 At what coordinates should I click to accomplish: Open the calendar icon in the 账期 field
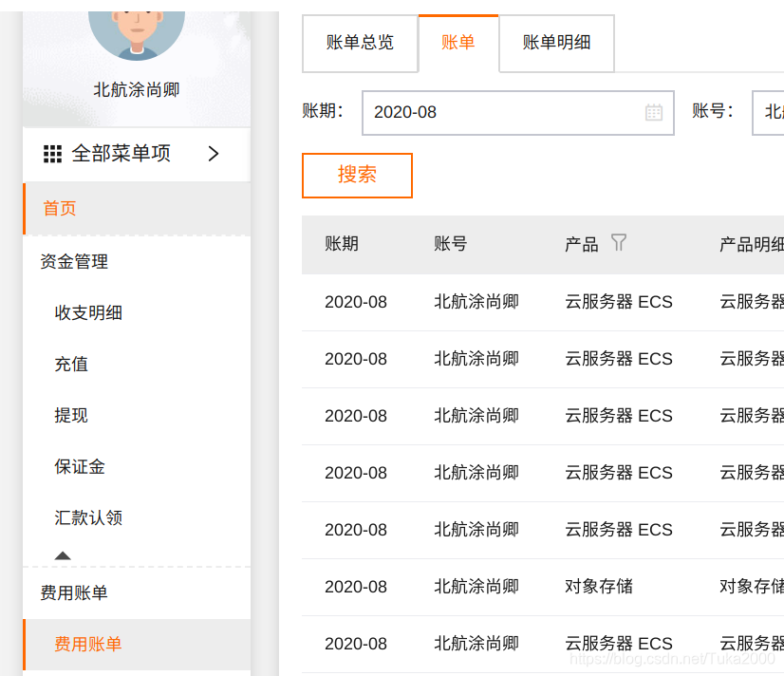point(653,113)
